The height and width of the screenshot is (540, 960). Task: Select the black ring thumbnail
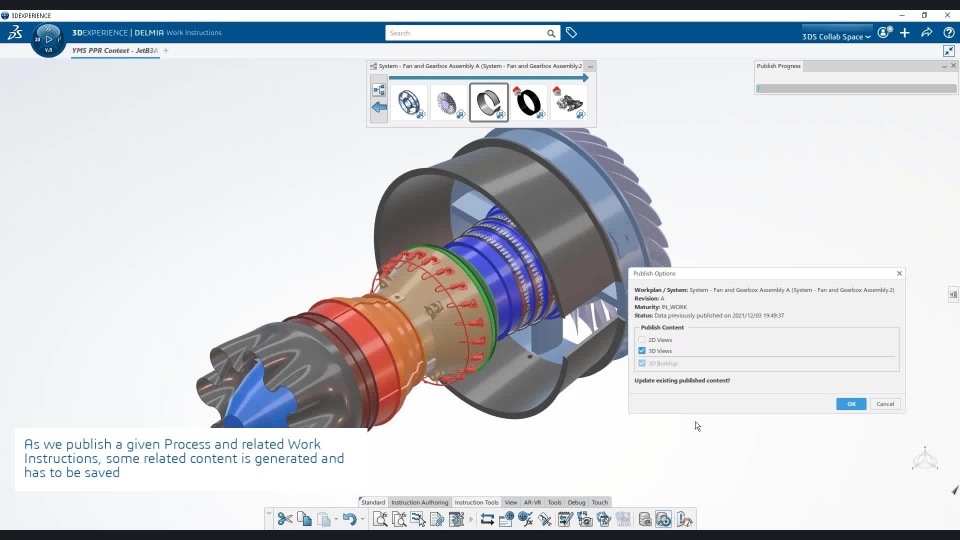[x=528, y=102]
